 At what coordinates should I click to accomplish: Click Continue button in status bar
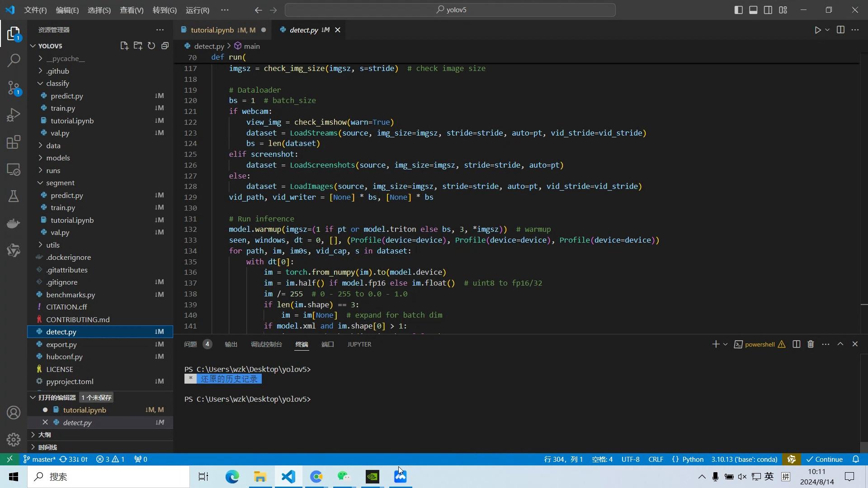pyautogui.click(x=825, y=459)
